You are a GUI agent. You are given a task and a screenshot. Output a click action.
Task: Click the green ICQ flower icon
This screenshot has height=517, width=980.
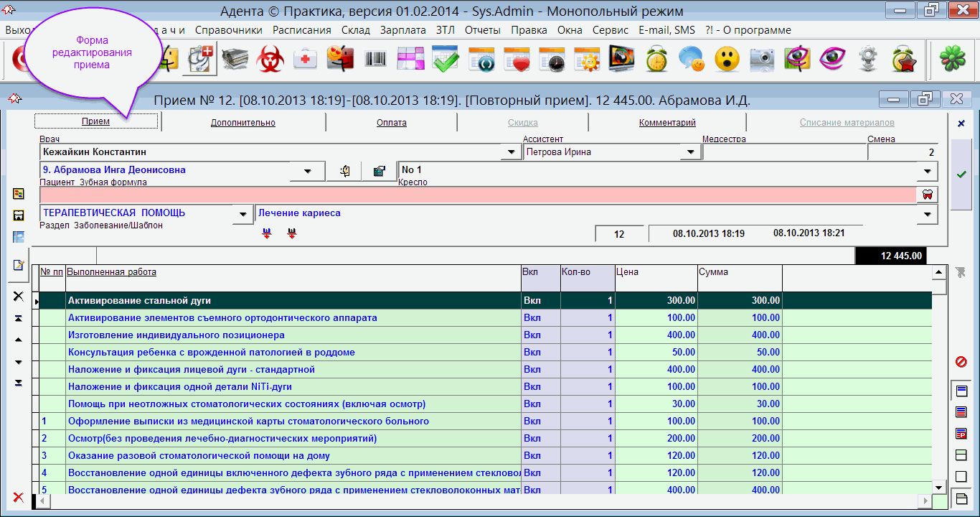click(953, 59)
